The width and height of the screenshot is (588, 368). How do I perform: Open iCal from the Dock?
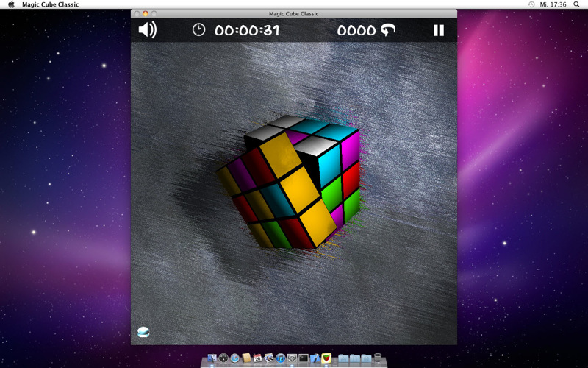258,358
